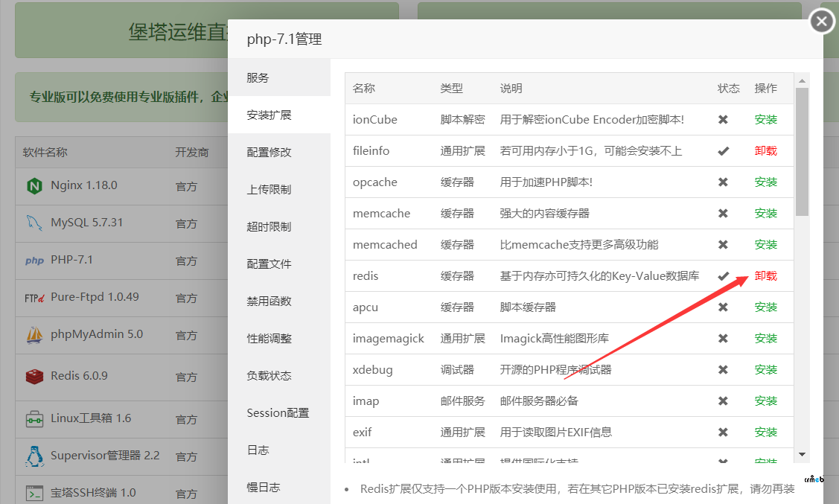Click the phpMyAdmin sailboat icon

(x=34, y=335)
